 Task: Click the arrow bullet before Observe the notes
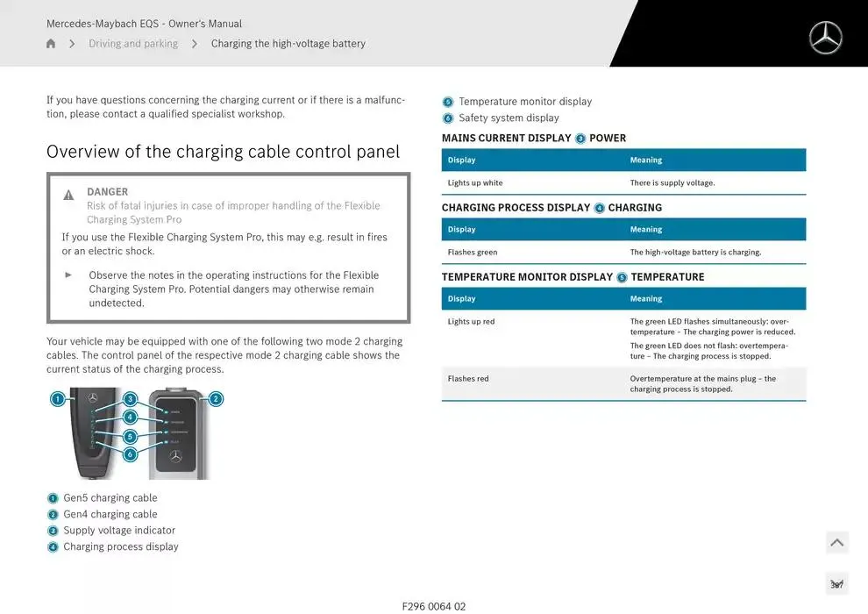pos(68,275)
